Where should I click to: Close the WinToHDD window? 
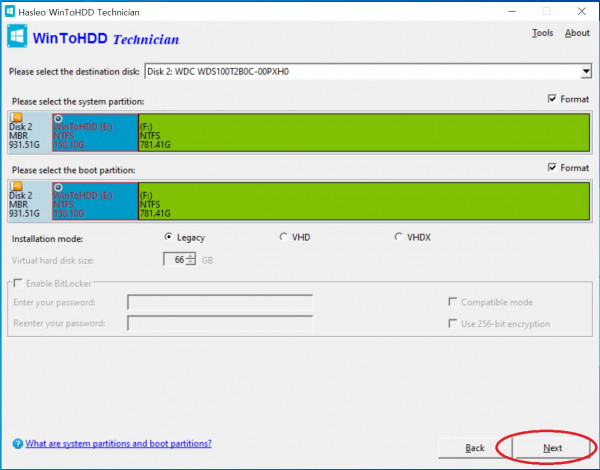[x=582, y=11]
